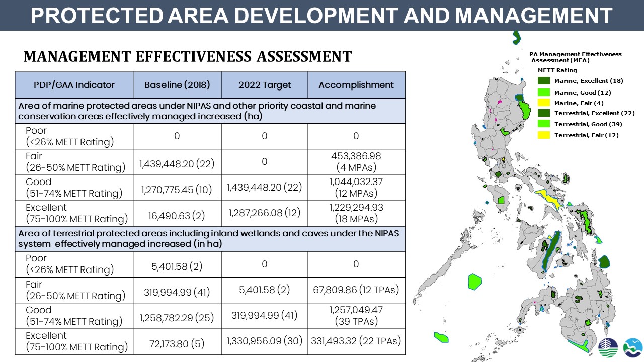
Task: Click the '1,258,782.29 (25)' baseline cell
Action: (x=177, y=316)
